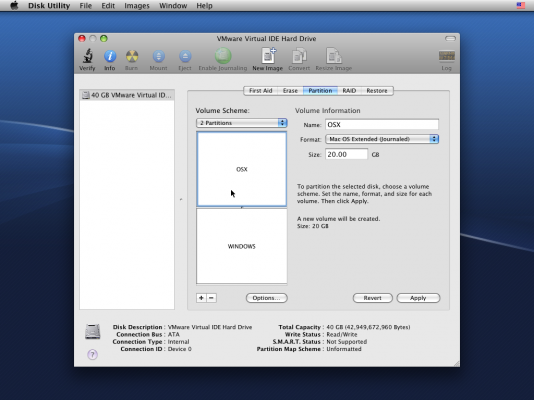Switch to the Restore tab
Screen dimensions: 534x400
(x=377, y=91)
